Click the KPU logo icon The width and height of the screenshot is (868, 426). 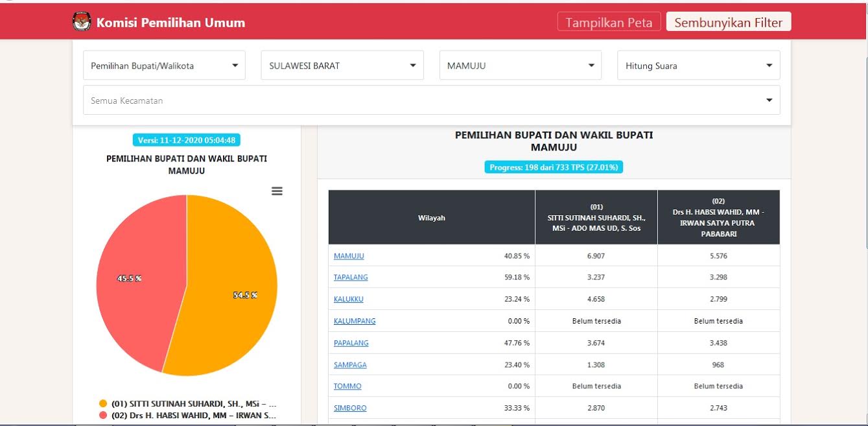coord(82,22)
